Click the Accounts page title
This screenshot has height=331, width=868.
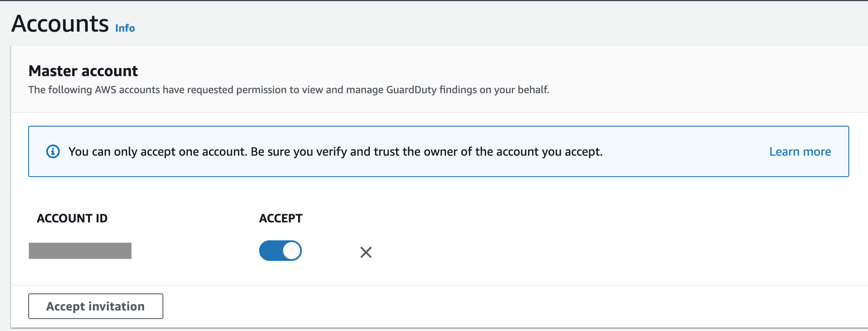click(x=60, y=24)
